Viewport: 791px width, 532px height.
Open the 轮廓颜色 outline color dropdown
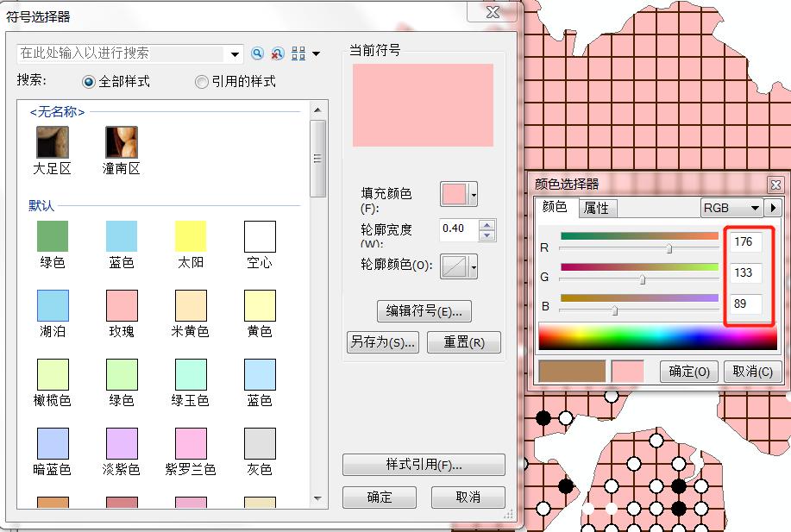coord(474,267)
